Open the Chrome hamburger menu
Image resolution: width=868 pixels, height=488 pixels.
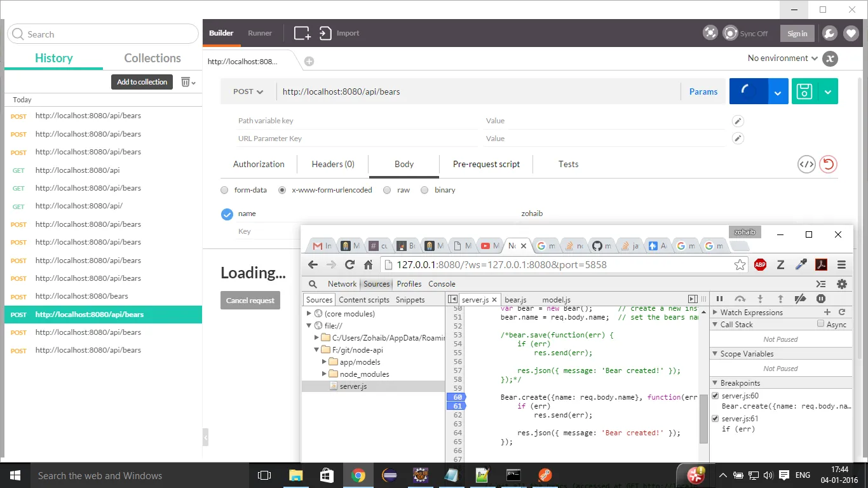(841, 265)
